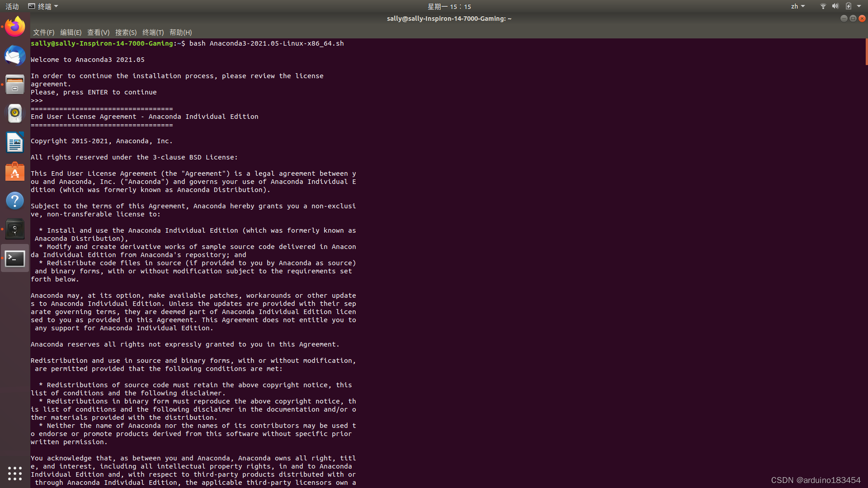Open Rhythmbox music player icon
Image resolution: width=868 pixels, height=488 pixels.
click(15, 113)
